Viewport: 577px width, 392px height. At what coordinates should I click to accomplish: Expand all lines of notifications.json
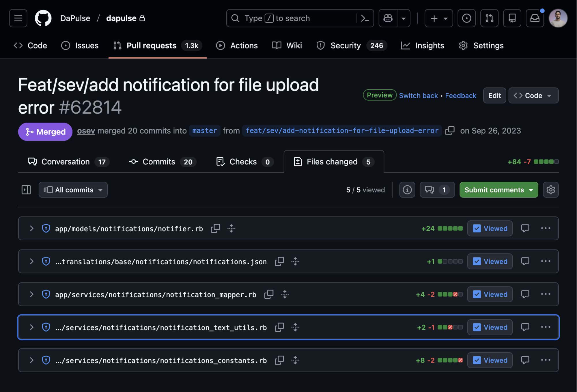click(x=295, y=261)
